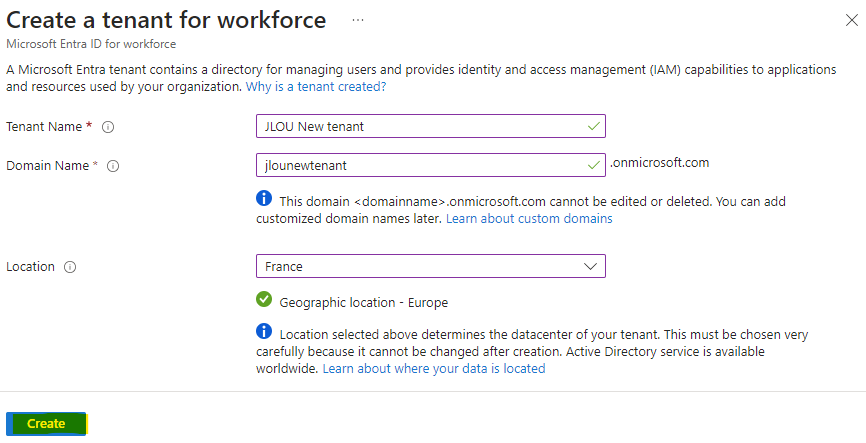Click the green check beside Geographic location
Screen dimensions: 866x443
click(x=264, y=299)
